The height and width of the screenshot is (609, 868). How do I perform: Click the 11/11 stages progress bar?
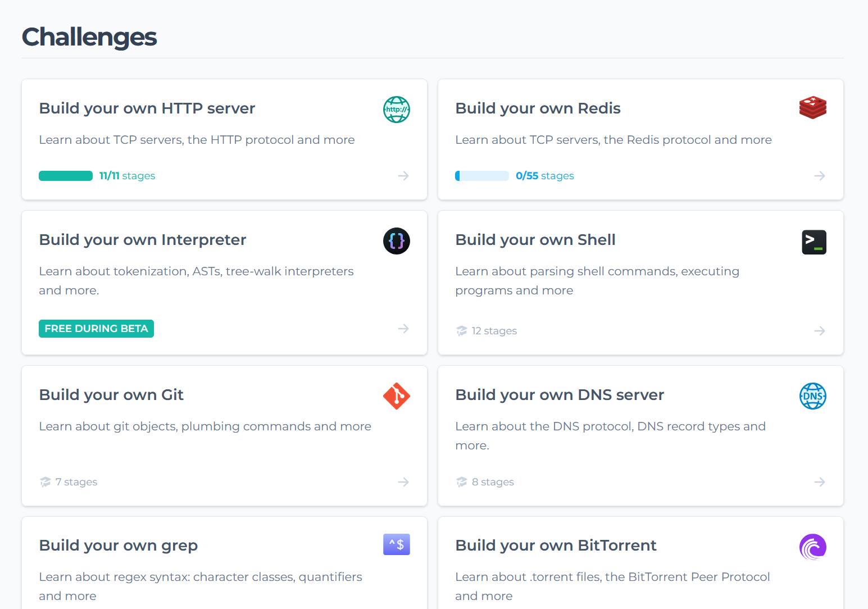tap(66, 176)
